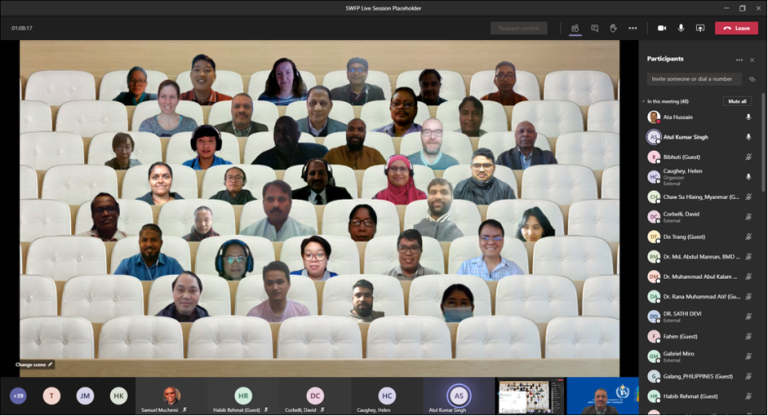Select Gabriel Miro in the participants list
Screen dimensions: 768x416
(700, 356)
